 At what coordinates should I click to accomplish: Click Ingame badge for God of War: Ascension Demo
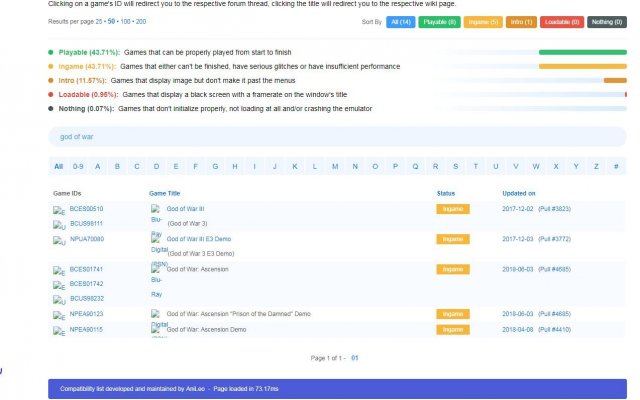click(x=453, y=329)
